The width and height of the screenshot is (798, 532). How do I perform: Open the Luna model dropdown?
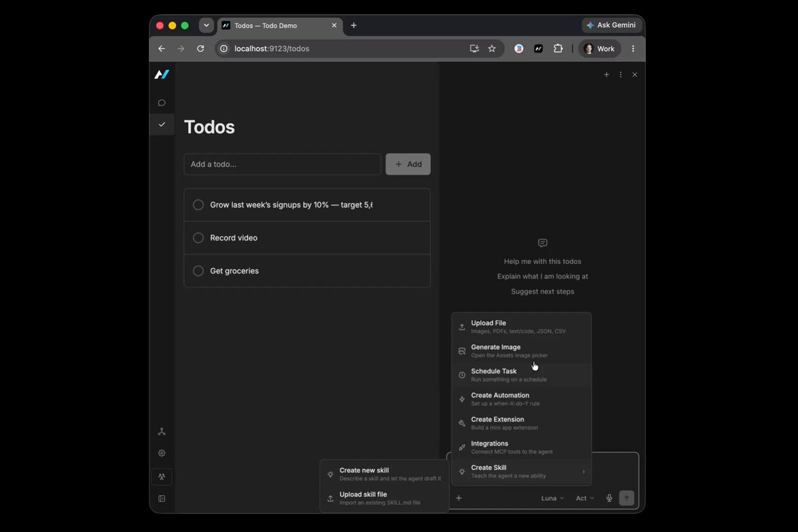click(x=553, y=498)
